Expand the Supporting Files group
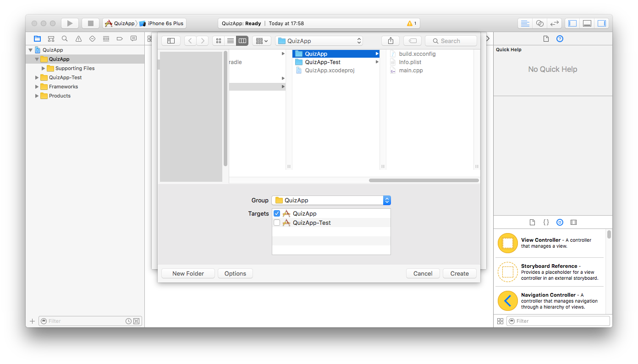The width and height of the screenshot is (638, 364). pyautogui.click(x=44, y=69)
